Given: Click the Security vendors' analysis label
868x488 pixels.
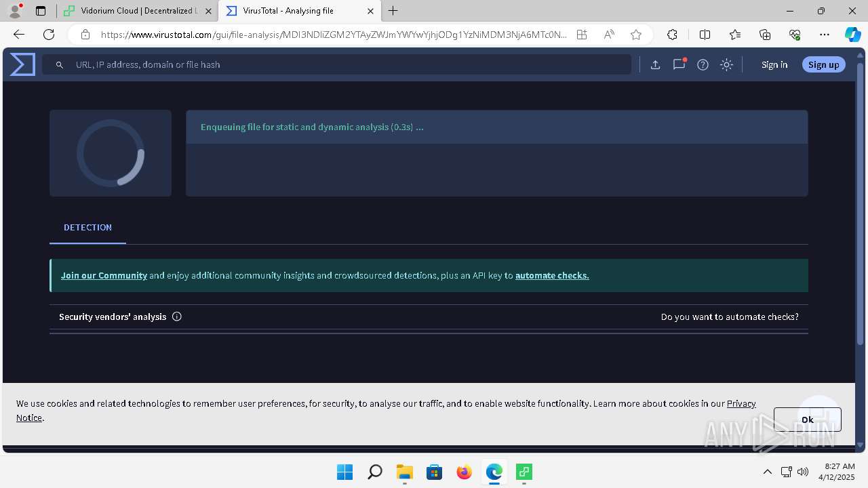Looking at the screenshot, I should [113, 317].
